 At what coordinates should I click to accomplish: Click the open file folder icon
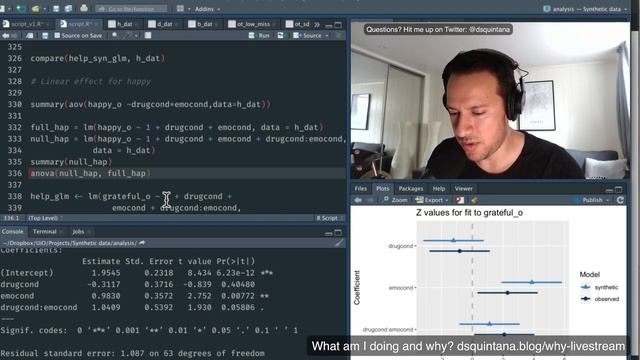pos(36,9)
